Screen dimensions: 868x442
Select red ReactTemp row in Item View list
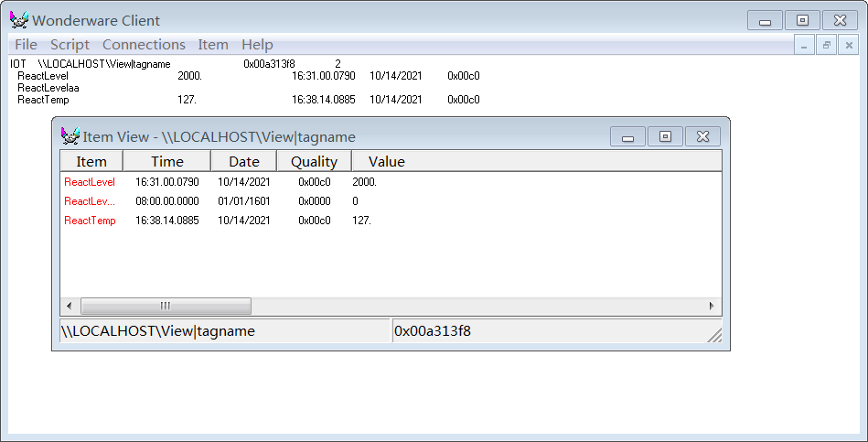(x=90, y=221)
